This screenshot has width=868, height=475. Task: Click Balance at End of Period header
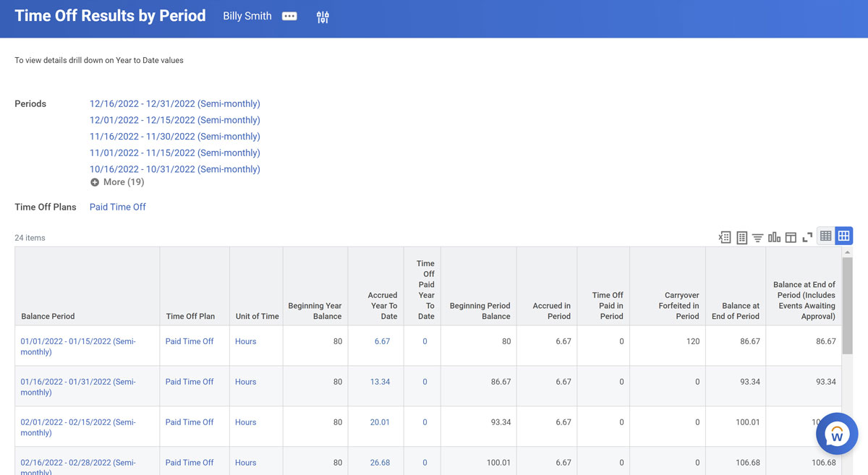(736, 286)
